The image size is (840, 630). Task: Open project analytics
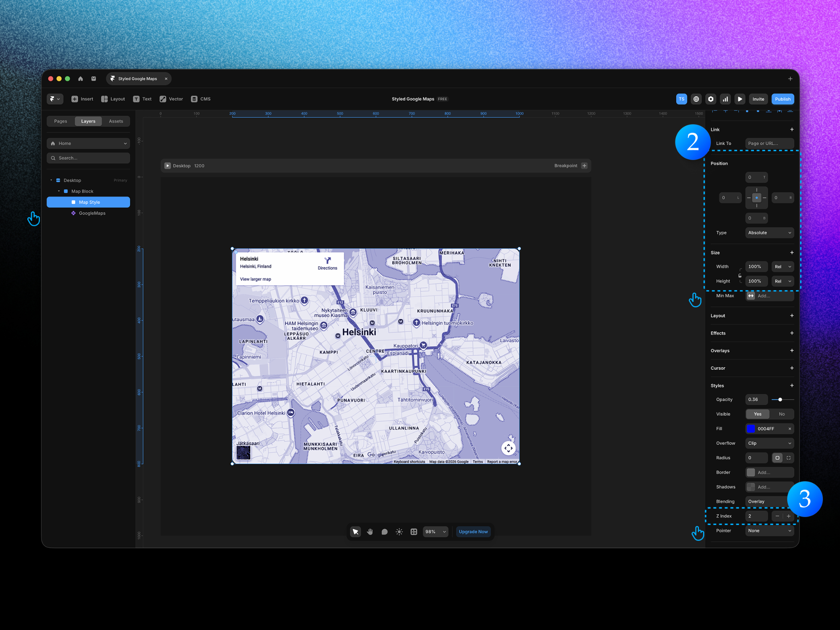click(725, 99)
